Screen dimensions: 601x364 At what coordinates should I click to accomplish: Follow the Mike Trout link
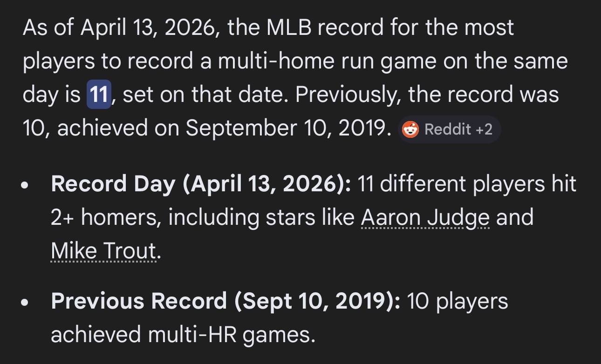click(x=103, y=252)
